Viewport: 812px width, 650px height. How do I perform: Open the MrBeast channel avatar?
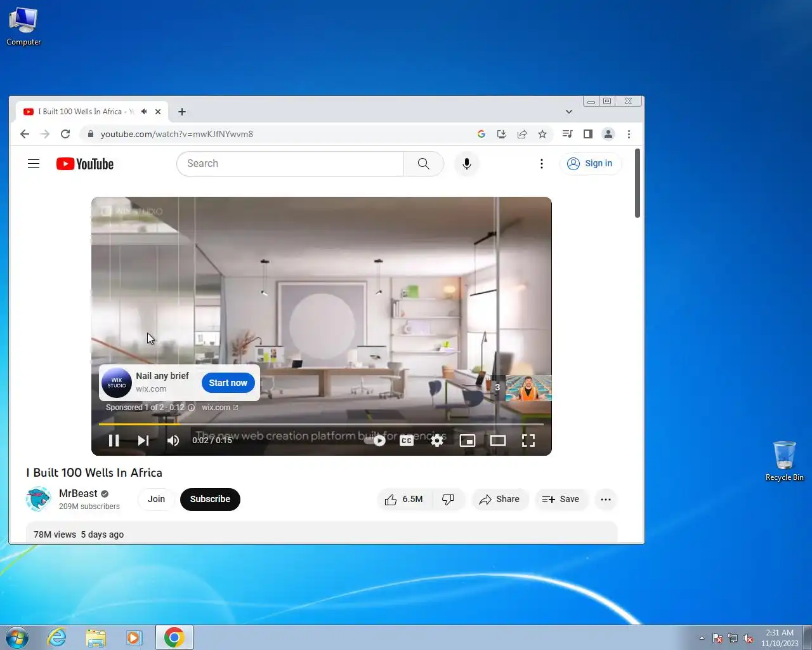pos(38,500)
